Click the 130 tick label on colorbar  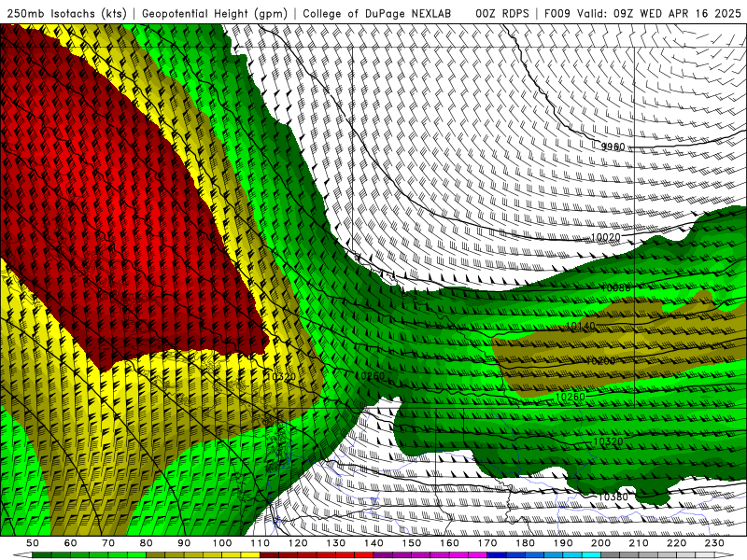[x=336, y=543]
